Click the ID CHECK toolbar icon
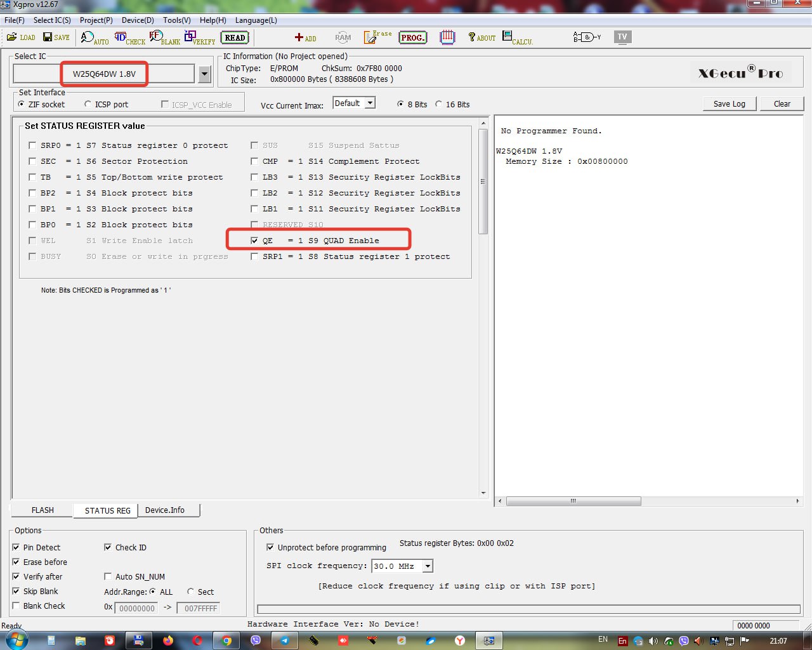812x650 pixels. (x=129, y=38)
